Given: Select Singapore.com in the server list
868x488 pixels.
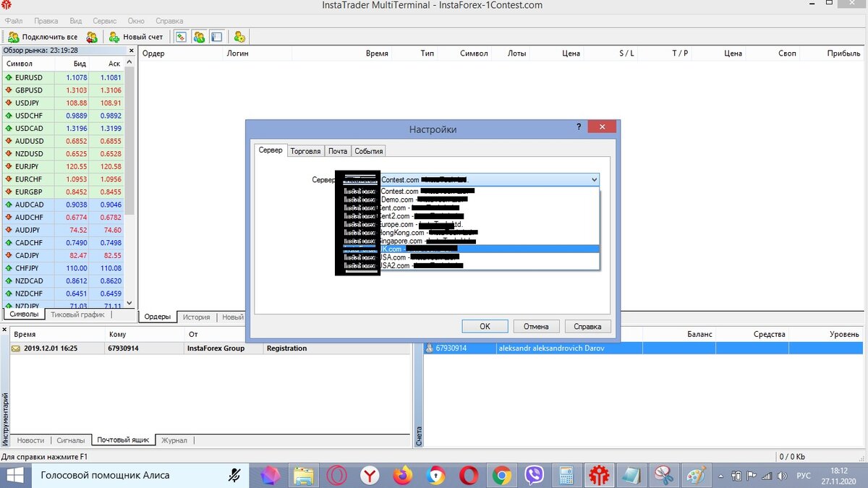Looking at the screenshot, I should [468, 241].
